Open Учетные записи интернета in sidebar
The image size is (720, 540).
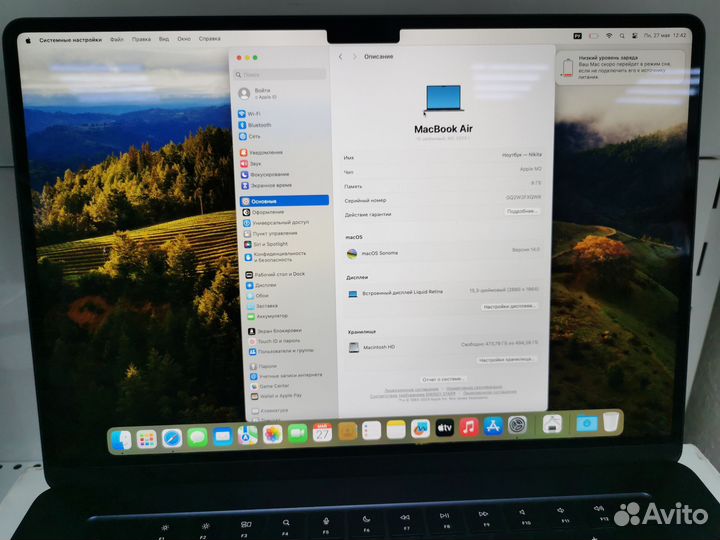[x=286, y=376]
